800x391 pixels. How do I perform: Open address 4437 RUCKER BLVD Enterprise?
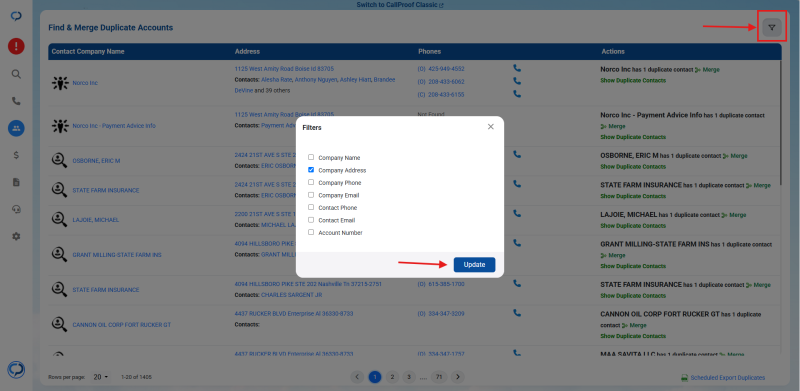pyautogui.click(x=294, y=313)
